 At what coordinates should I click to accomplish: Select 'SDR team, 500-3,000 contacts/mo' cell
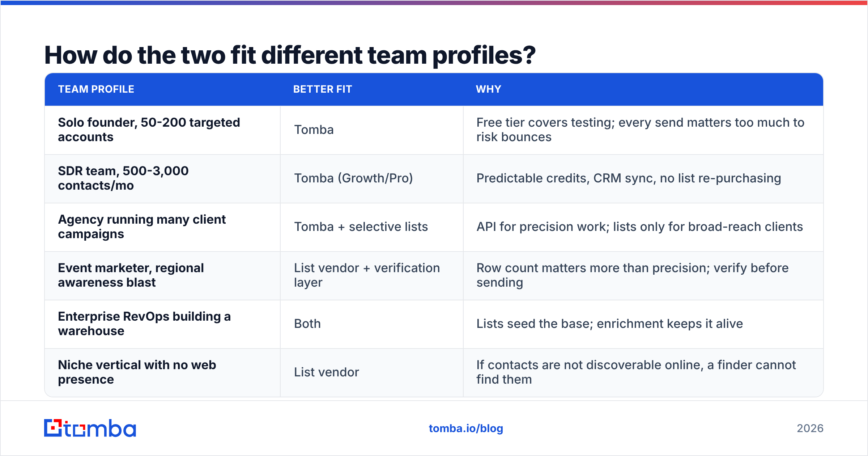pyautogui.click(x=162, y=178)
